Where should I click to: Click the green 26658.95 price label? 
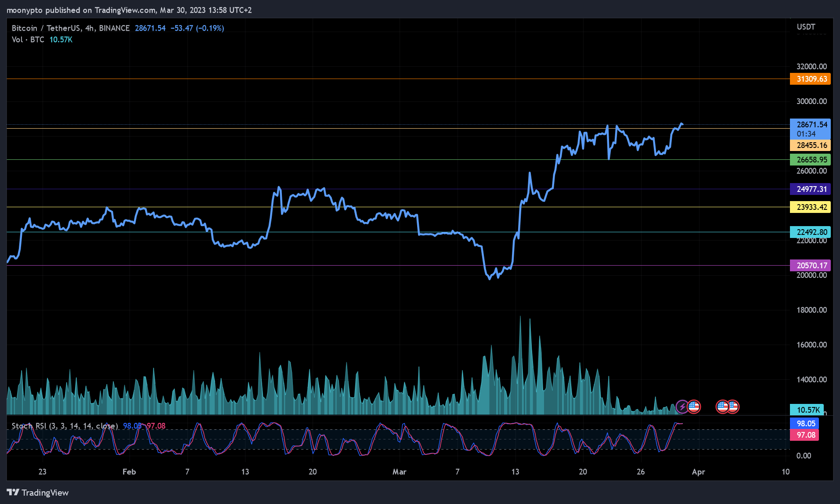tap(810, 160)
